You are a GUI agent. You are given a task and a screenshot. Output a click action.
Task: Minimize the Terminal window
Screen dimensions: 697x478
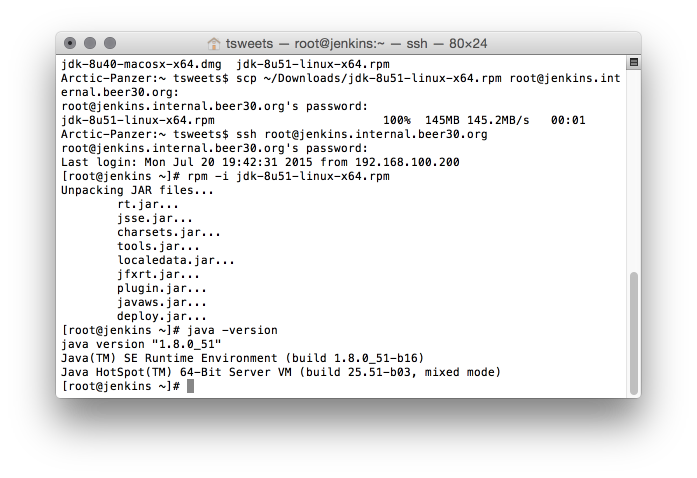tap(89, 44)
